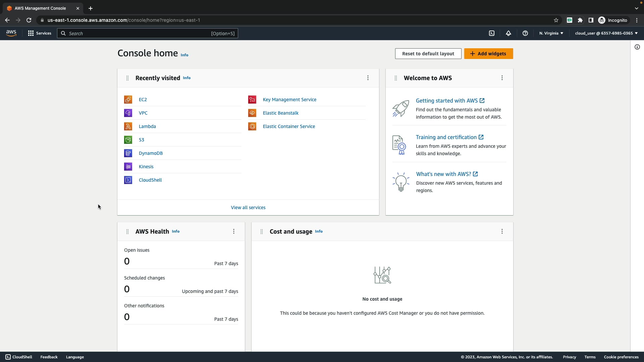The height and width of the screenshot is (362, 644).
Task: Click Reset to default layout button
Action: coord(428,54)
